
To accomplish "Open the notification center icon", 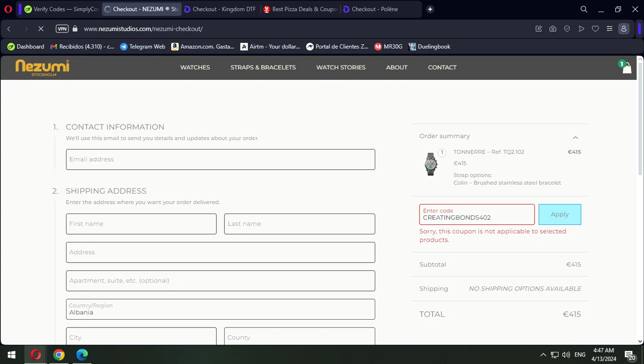I will point(630,355).
